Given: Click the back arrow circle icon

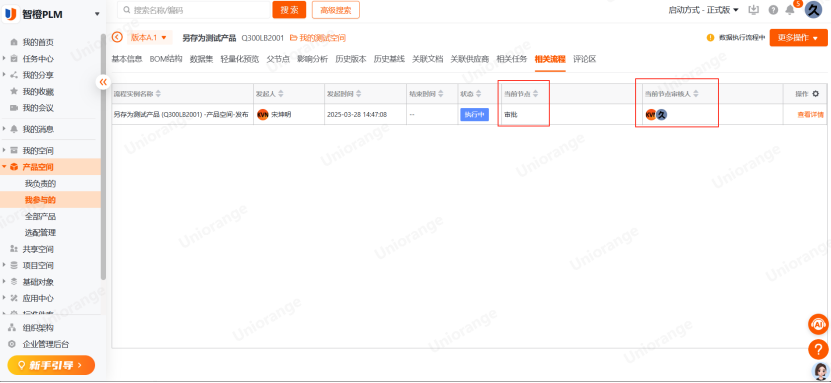Looking at the screenshot, I should (x=117, y=38).
